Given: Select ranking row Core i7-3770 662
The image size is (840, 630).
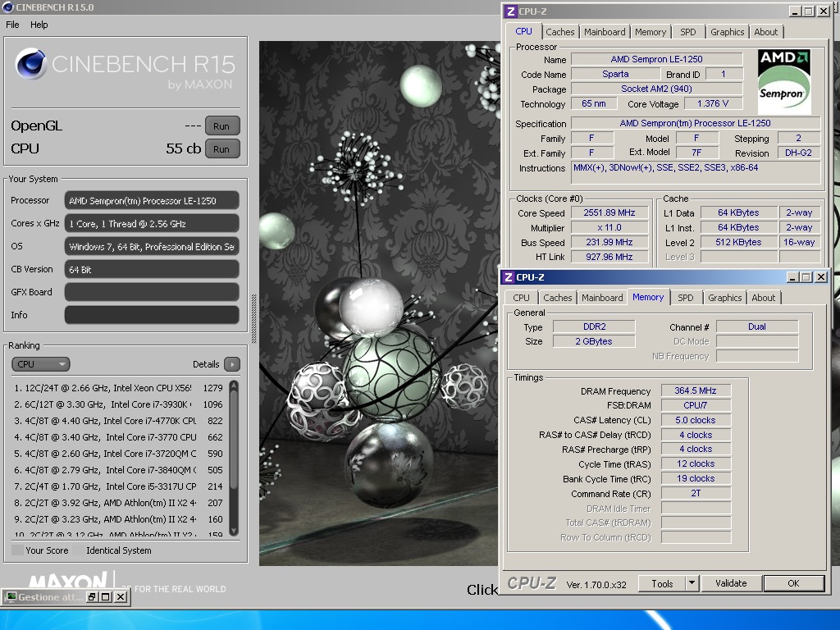Looking at the screenshot, I should pyautogui.click(x=119, y=437).
